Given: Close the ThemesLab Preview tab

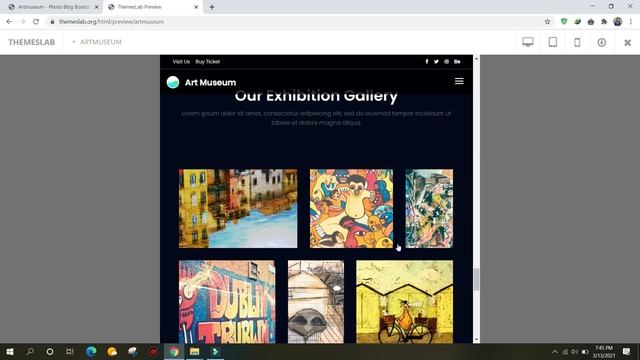Looking at the screenshot, I should click(196, 7).
